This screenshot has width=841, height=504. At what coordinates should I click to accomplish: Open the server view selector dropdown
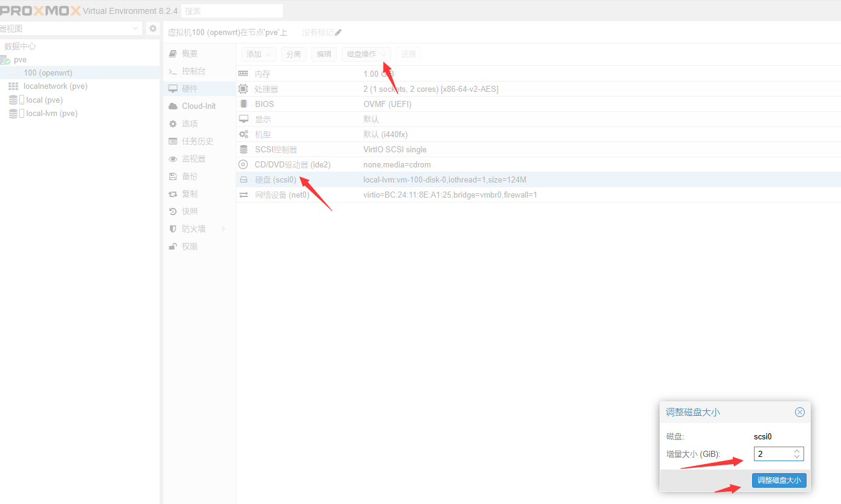[x=70, y=28]
